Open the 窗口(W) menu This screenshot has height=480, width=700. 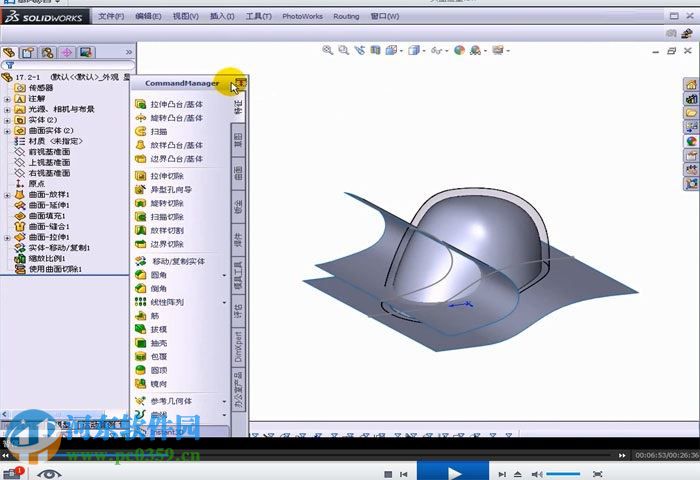[385, 16]
